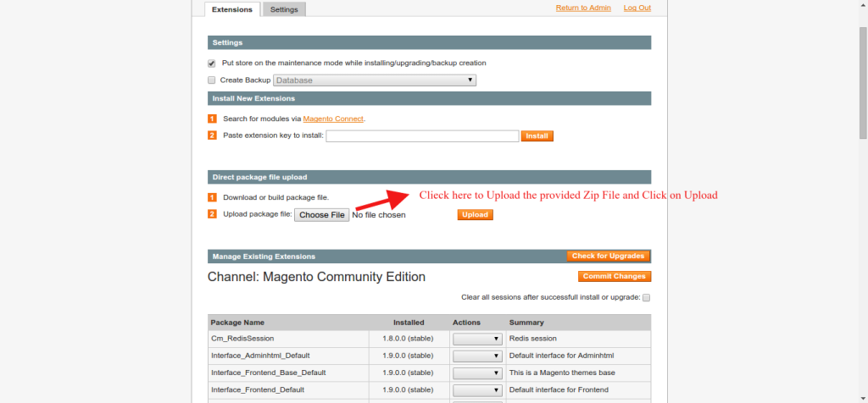Screen dimensions: 868x403
Task: Select the Interface_Frontend_Default package name
Action: (258, 389)
